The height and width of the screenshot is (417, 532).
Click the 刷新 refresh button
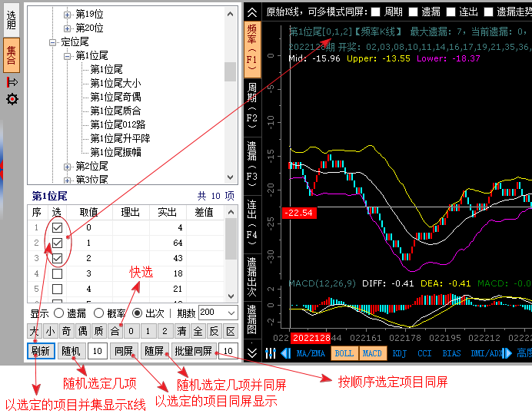tap(42, 351)
